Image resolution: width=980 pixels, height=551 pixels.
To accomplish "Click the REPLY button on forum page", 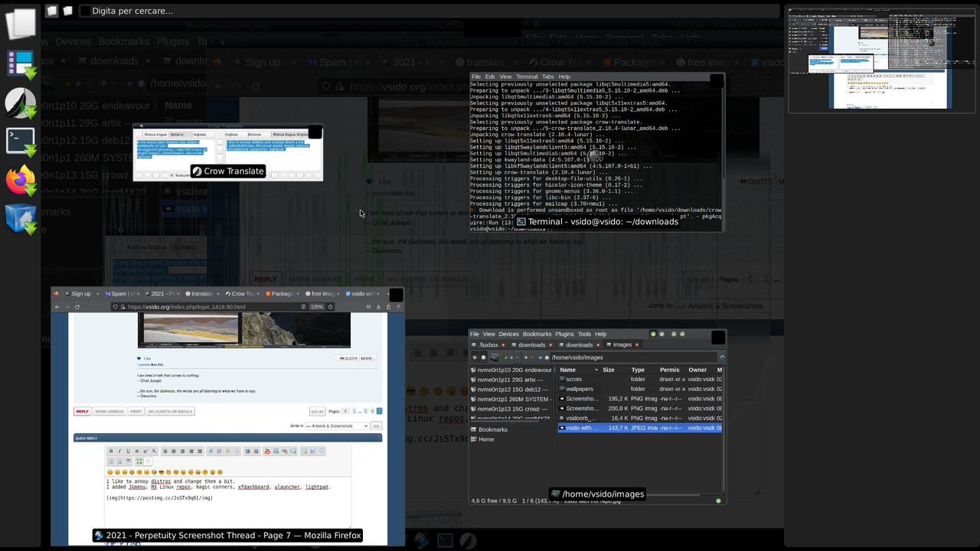I will 82,412.
